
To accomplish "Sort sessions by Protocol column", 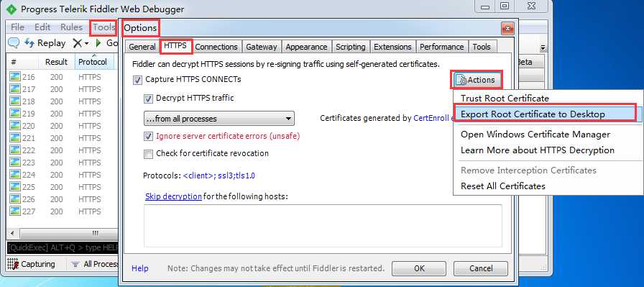I will point(95,62).
